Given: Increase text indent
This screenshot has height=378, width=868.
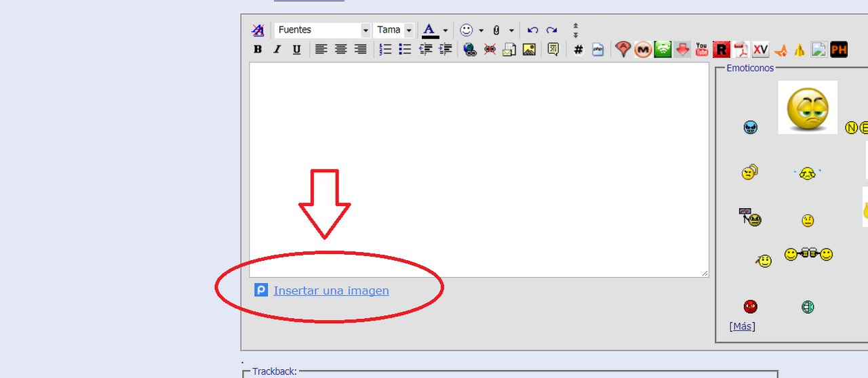Looking at the screenshot, I should coord(446,49).
